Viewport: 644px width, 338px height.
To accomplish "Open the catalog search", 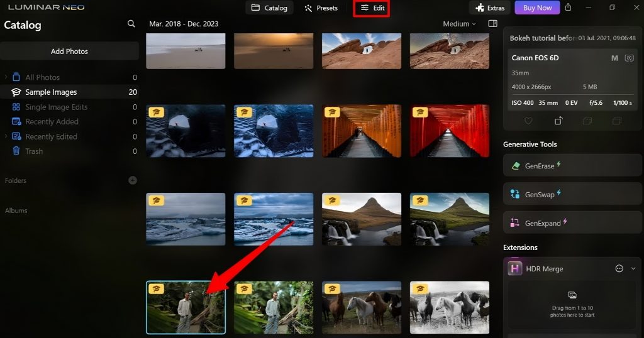I will (131, 24).
